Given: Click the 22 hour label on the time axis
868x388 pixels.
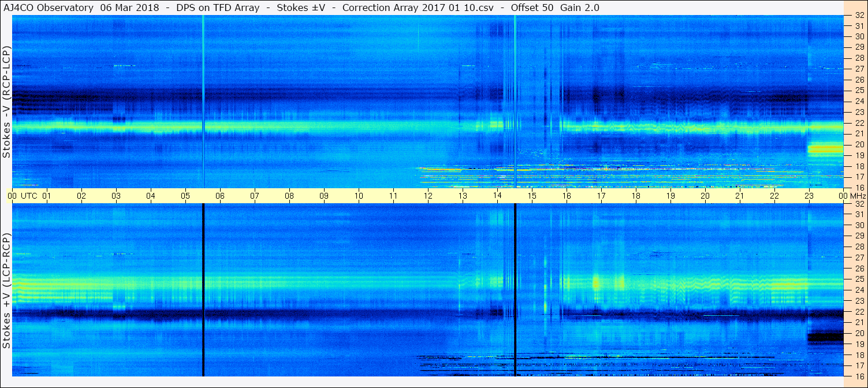Looking at the screenshot, I should 774,196.
